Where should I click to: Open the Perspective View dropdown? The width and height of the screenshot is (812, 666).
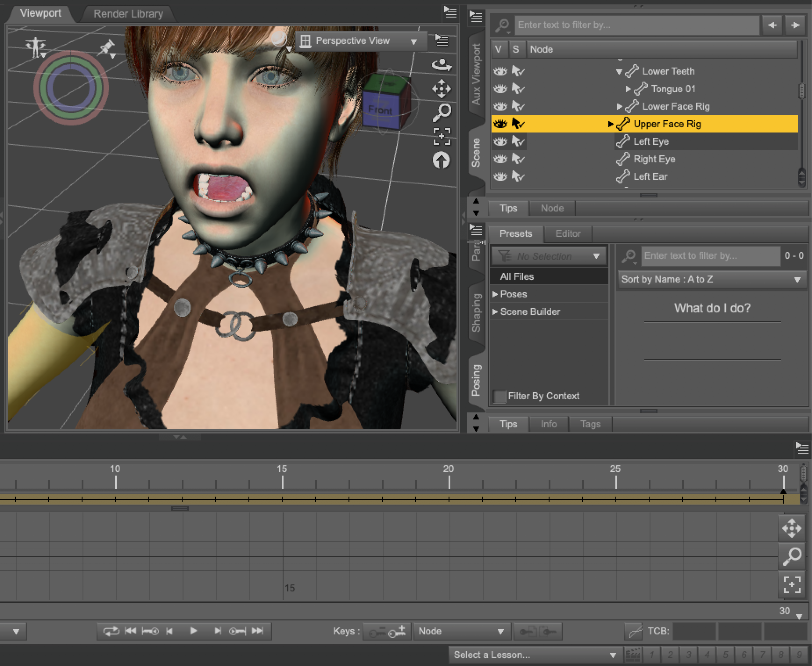pyautogui.click(x=360, y=41)
